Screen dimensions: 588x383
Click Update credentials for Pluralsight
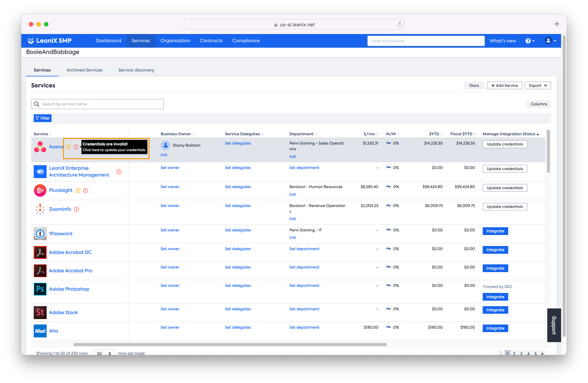[505, 188]
